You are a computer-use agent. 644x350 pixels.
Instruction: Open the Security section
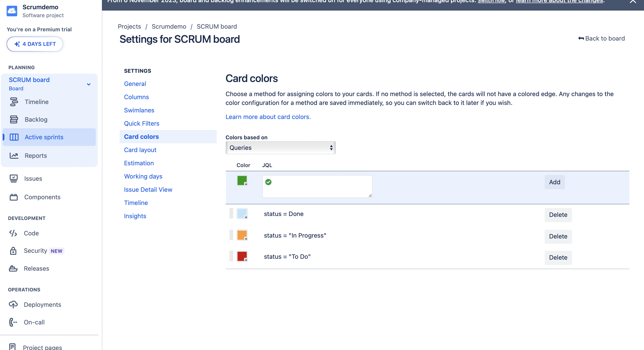click(35, 251)
